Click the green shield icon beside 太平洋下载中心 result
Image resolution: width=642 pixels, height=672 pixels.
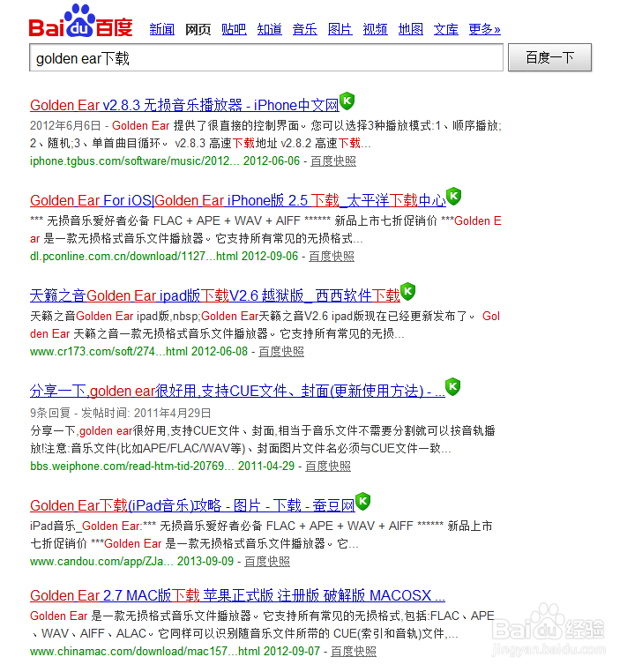[x=453, y=197]
